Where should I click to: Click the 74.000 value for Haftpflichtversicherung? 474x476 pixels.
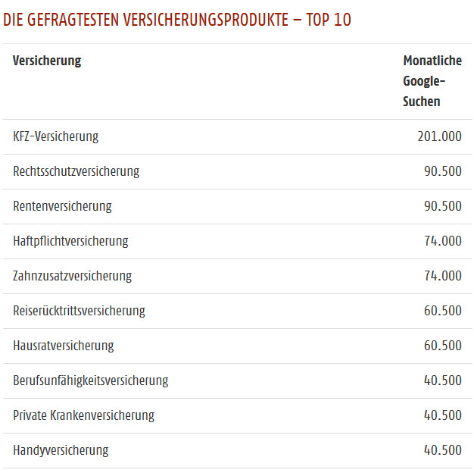coord(443,241)
